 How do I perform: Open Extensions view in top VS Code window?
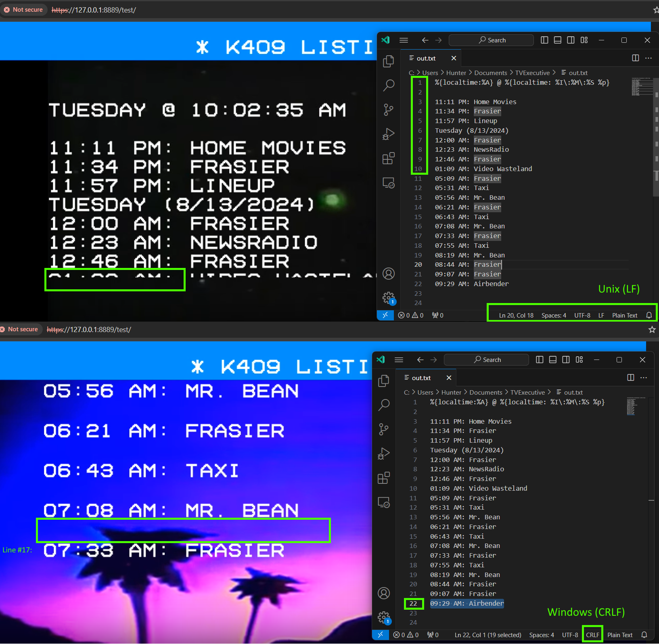click(388, 159)
